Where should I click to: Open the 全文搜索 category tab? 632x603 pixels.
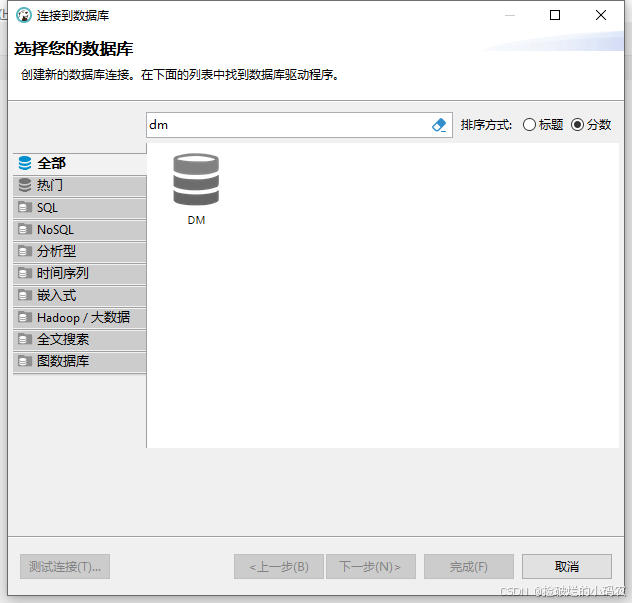80,340
